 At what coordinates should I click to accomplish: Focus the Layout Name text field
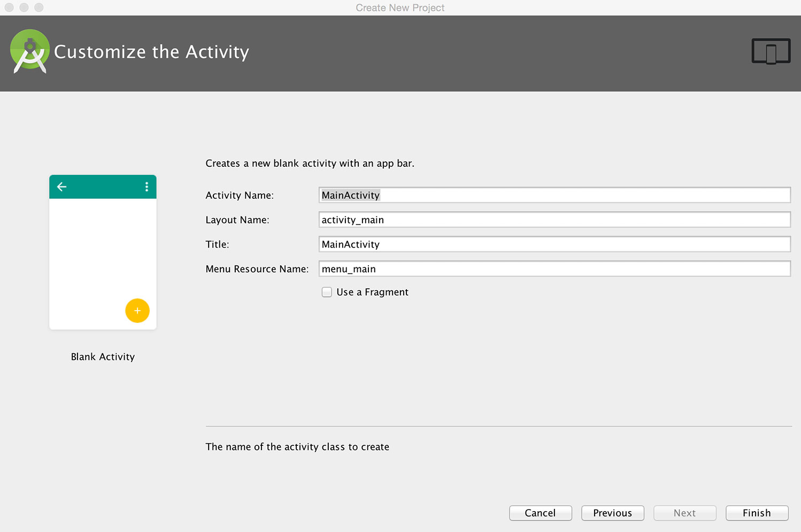pos(554,220)
